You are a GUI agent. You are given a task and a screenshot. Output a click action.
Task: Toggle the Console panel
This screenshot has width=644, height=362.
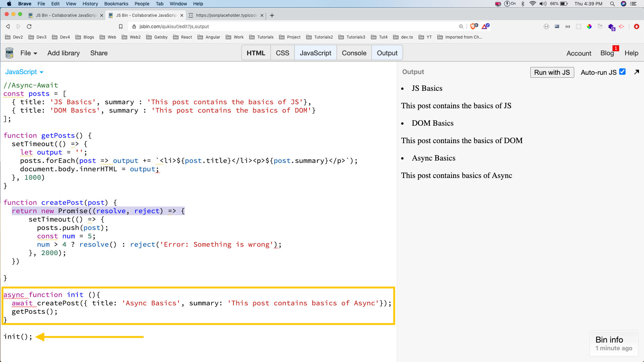[354, 53]
